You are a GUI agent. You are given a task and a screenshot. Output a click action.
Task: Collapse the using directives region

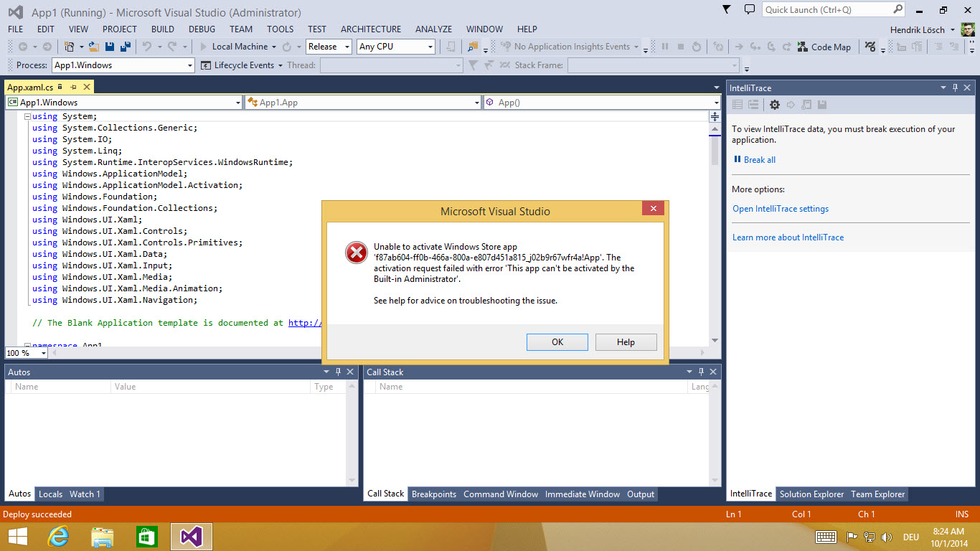(27, 116)
